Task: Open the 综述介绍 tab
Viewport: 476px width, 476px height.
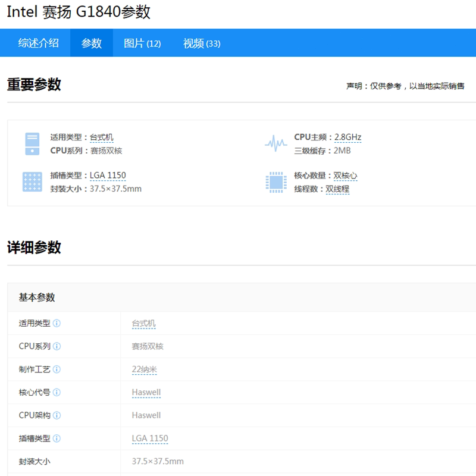Action: [x=38, y=43]
